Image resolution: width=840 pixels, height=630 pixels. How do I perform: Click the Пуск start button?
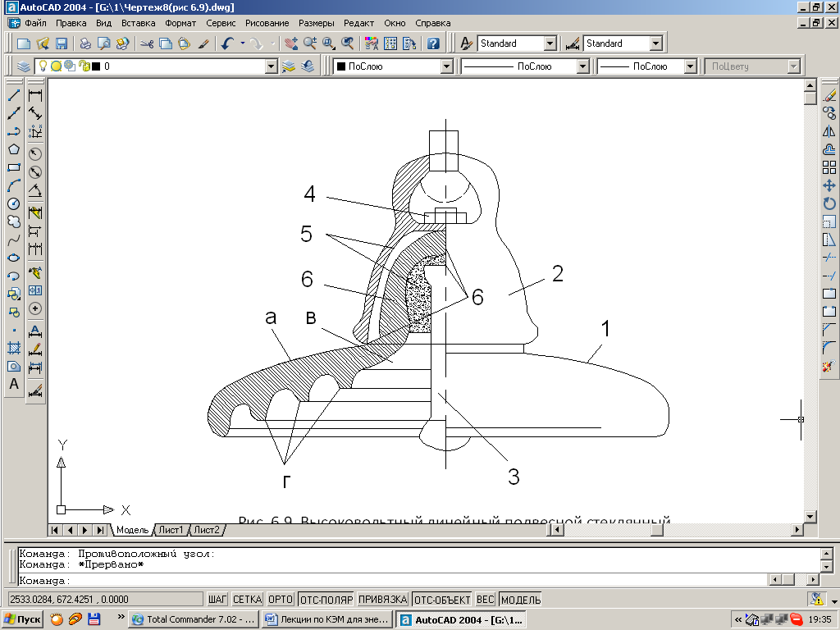[22, 619]
